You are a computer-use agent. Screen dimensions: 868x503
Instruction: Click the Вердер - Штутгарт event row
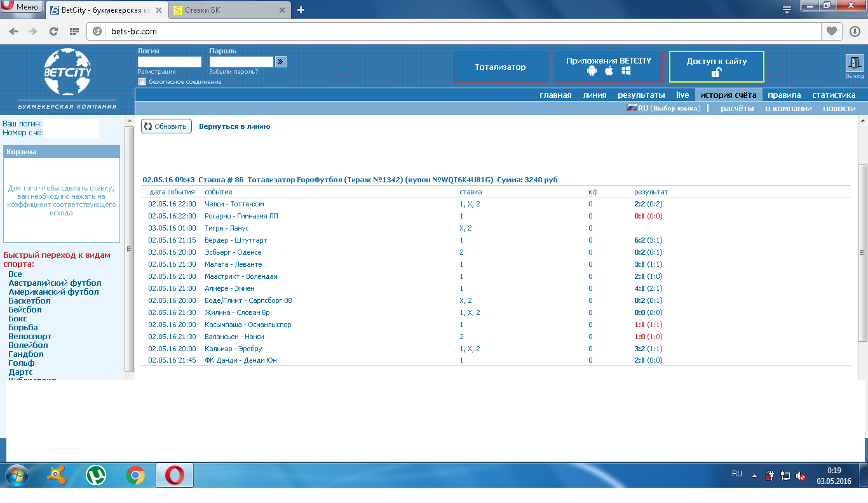click(496, 240)
